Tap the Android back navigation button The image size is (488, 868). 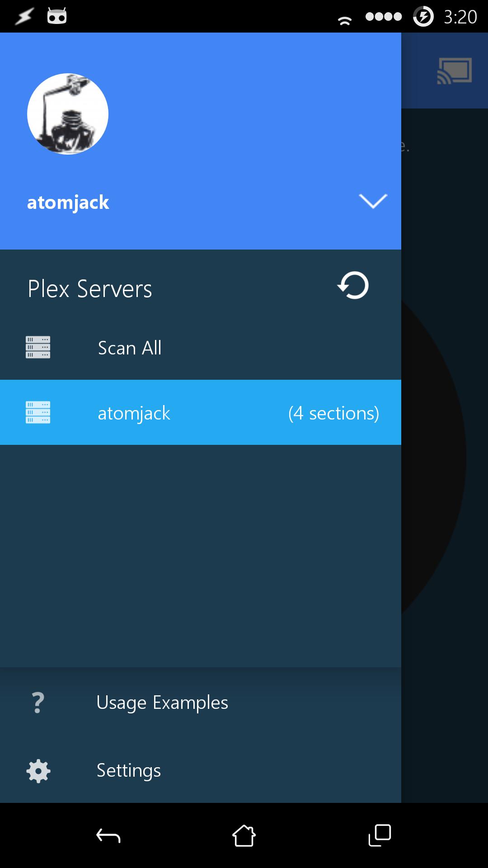tap(108, 836)
